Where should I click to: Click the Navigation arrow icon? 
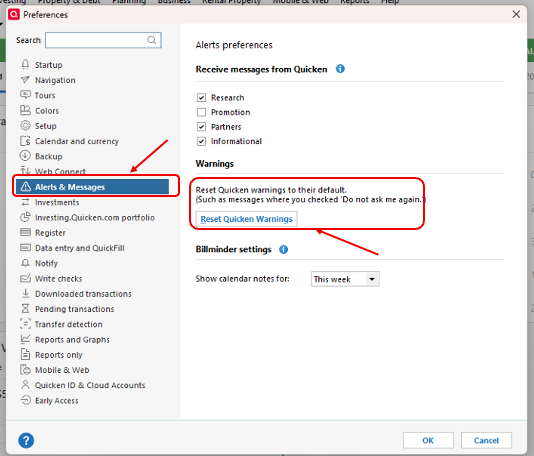[x=25, y=80]
